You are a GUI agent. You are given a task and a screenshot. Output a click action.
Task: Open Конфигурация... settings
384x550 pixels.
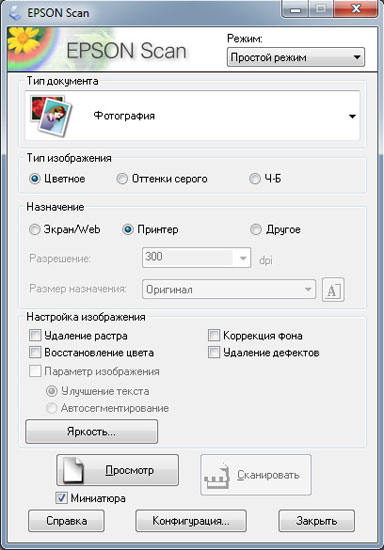pos(191,521)
